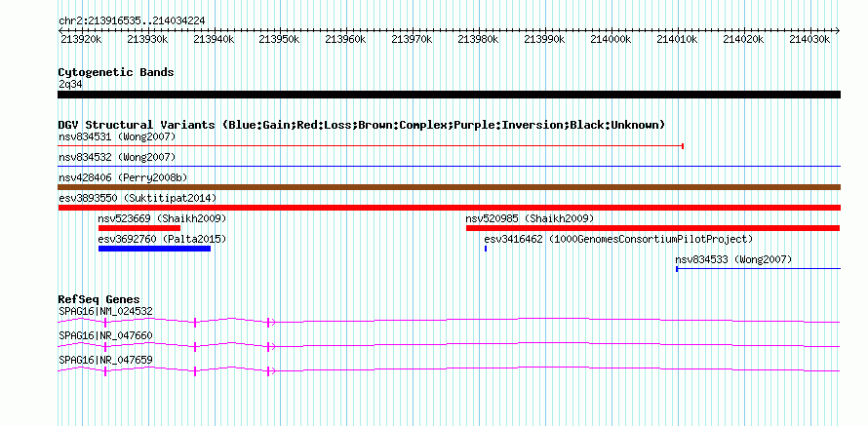The height and width of the screenshot is (426, 868).
Task: Select the SPAG16 NM_024532 transcript line
Action: pos(449,322)
